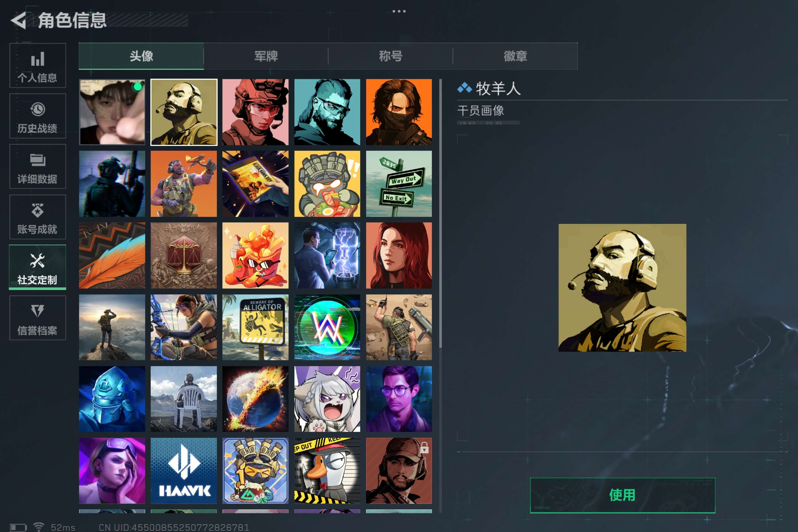Select the orange feather avatar

112,256
